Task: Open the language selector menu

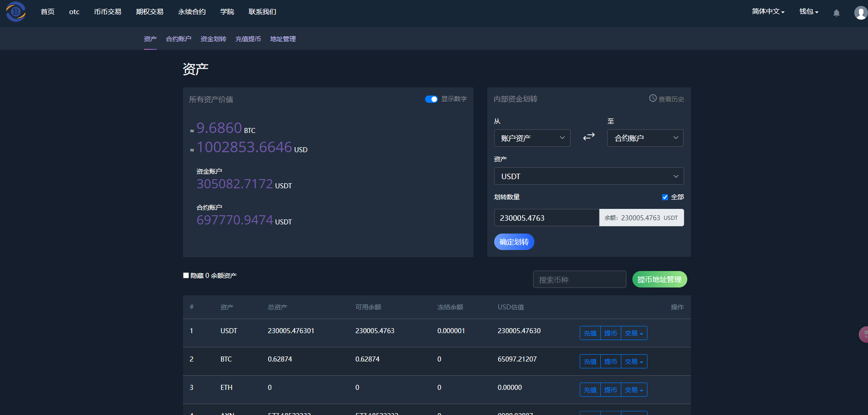Action: pyautogui.click(x=768, y=12)
